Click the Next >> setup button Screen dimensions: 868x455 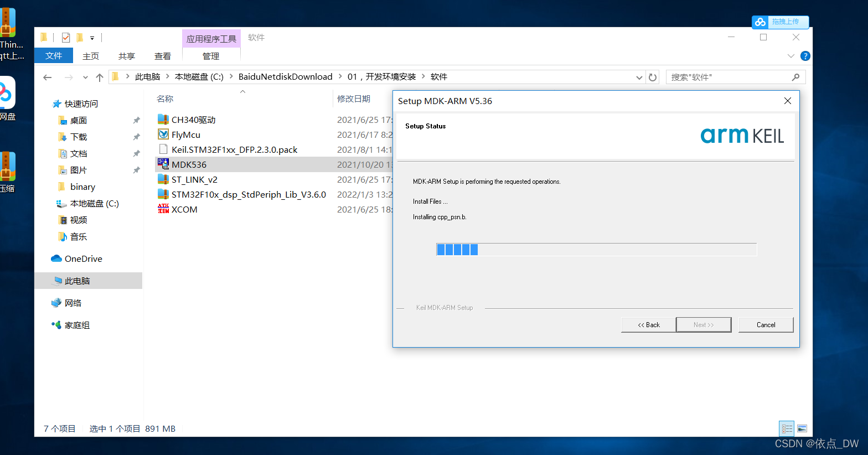[x=704, y=325]
